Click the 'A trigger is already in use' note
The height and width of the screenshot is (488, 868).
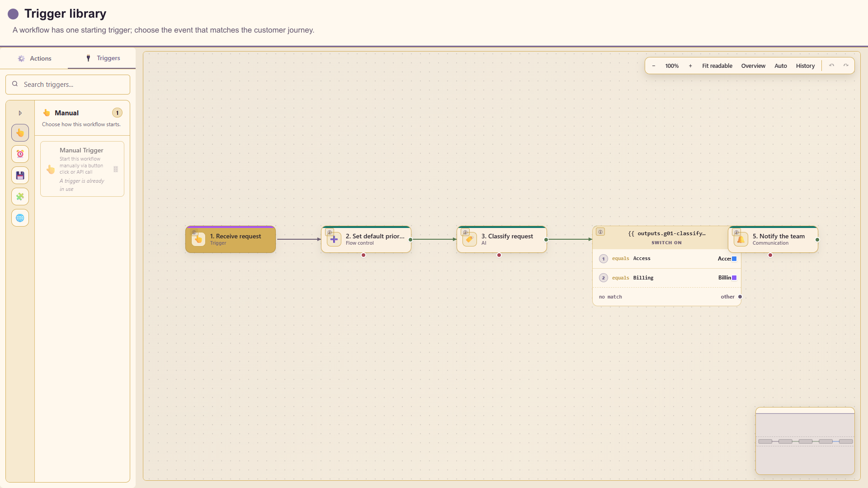click(x=82, y=185)
